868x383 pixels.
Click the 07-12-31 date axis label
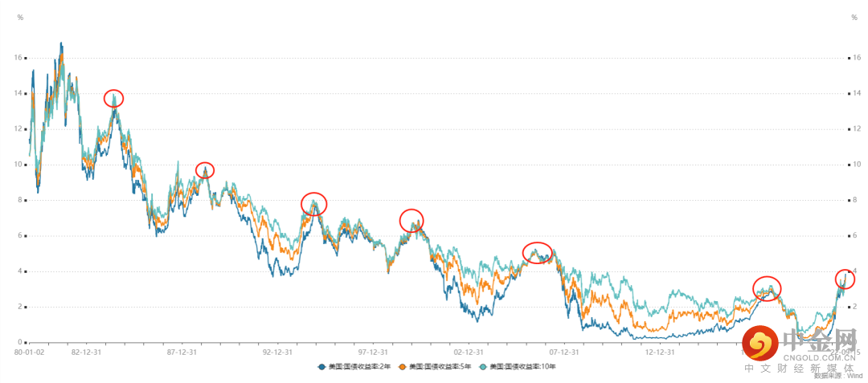564,352
